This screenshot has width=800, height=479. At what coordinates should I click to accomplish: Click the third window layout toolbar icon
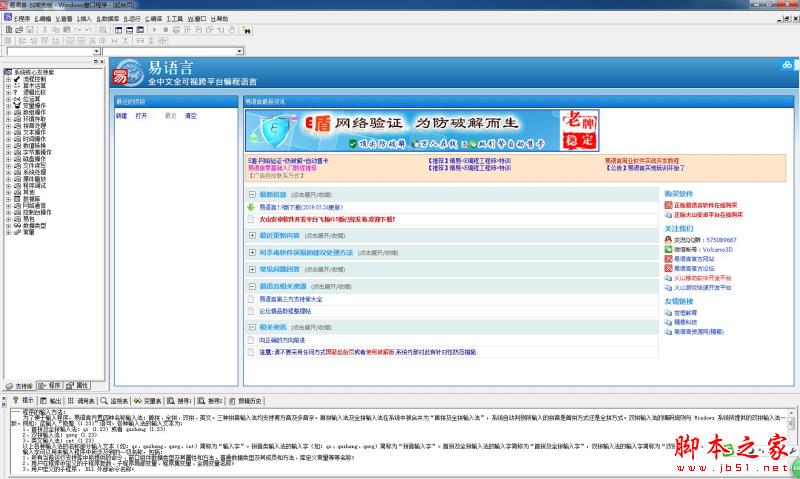140,30
